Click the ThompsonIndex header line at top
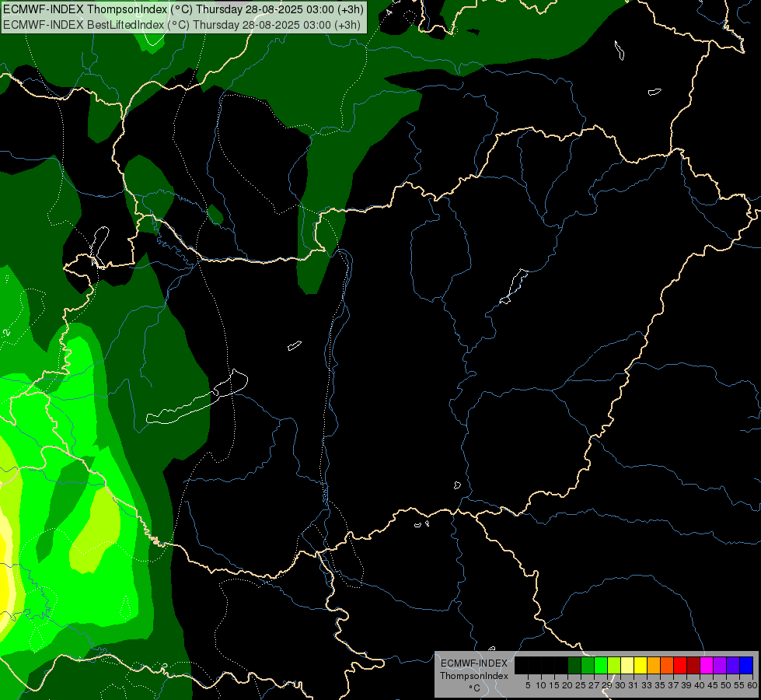This screenshot has width=761, height=700. click(183, 9)
